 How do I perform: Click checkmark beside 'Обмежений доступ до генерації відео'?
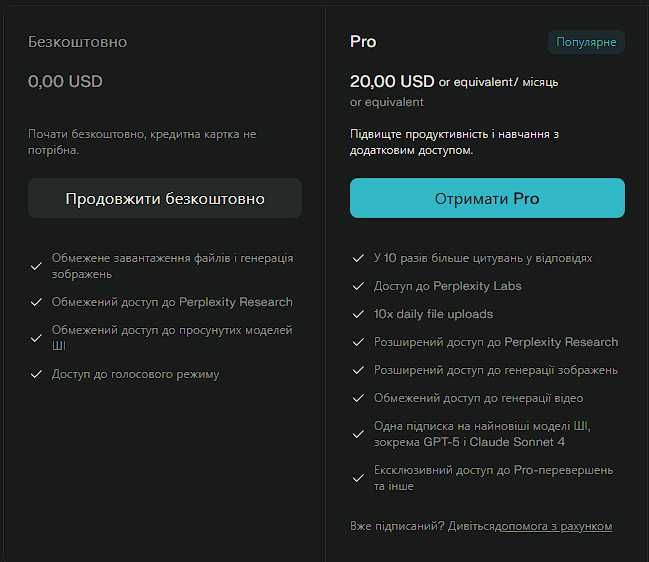[x=359, y=398]
